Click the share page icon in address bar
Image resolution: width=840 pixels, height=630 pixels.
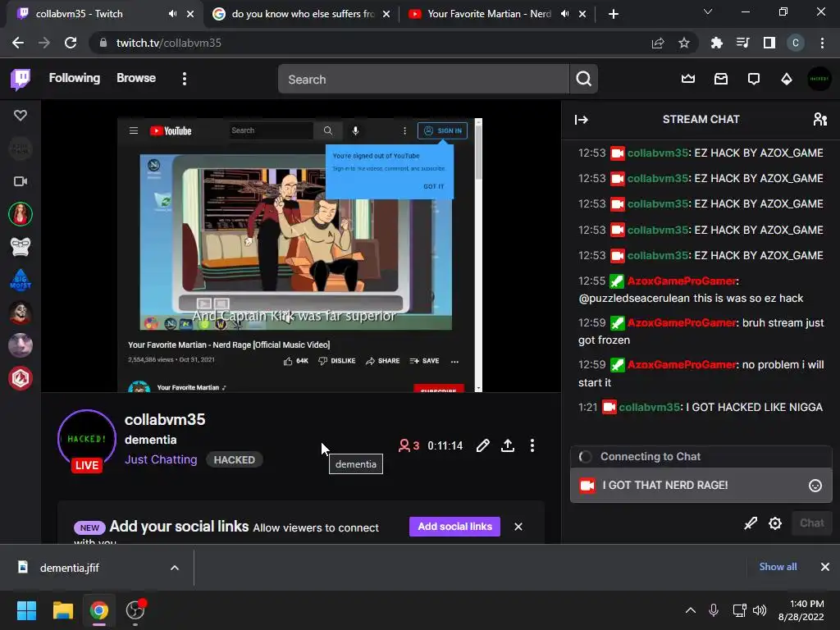[x=658, y=43]
